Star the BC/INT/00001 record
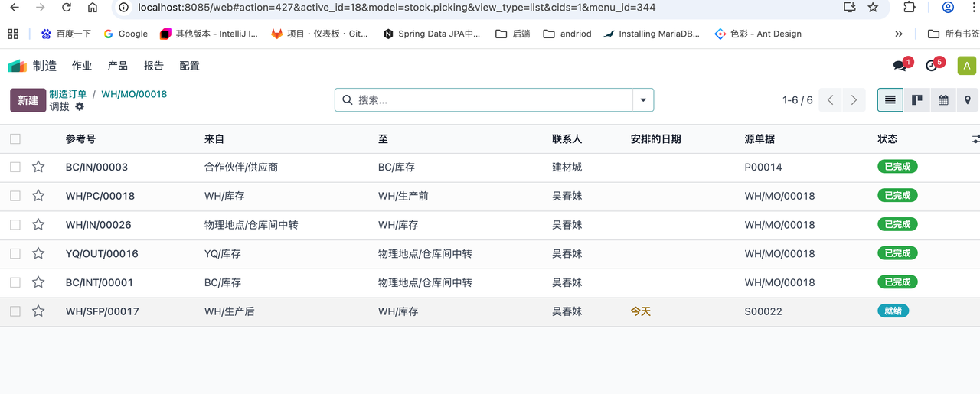This screenshot has height=394, width=980. [38, 282]
